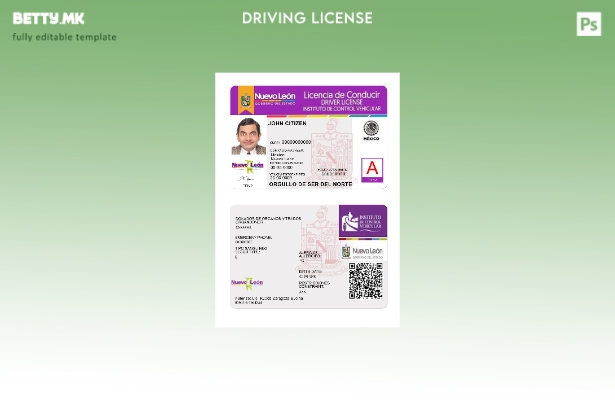The image size is (615, 400).
Task: Click the 'fully editable template' text
Action: 64,37
